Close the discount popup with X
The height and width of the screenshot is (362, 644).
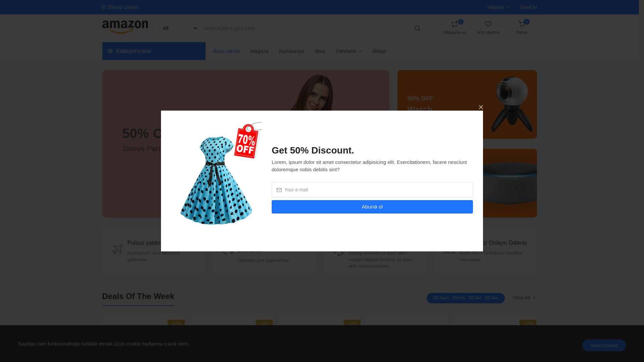(481, 107)
